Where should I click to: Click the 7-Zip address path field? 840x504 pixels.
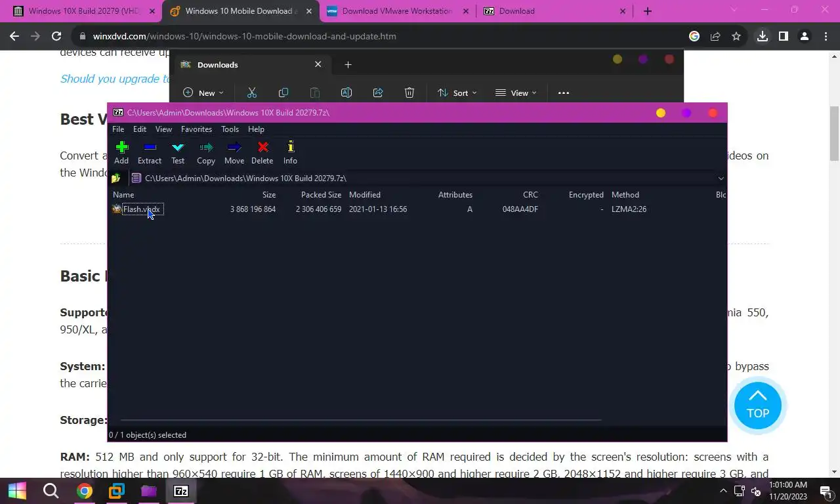pyautogui.click(x=423, y=178)
